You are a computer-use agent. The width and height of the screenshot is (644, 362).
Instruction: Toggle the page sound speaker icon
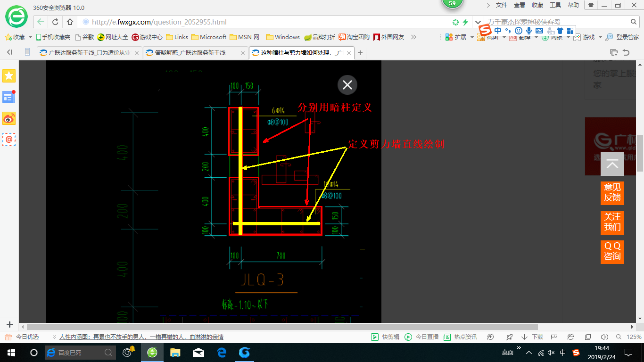pyautogui.click(x=605, y=337)
